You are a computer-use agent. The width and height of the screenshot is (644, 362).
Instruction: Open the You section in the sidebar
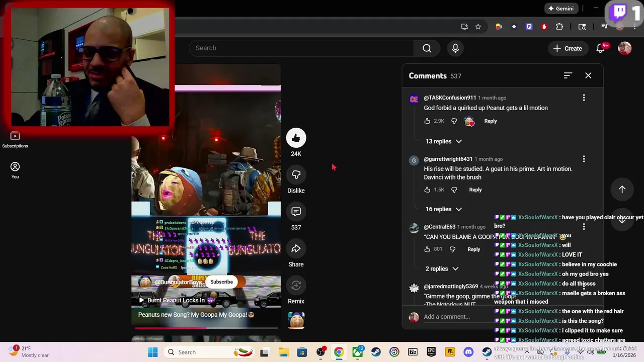point(15,170)
